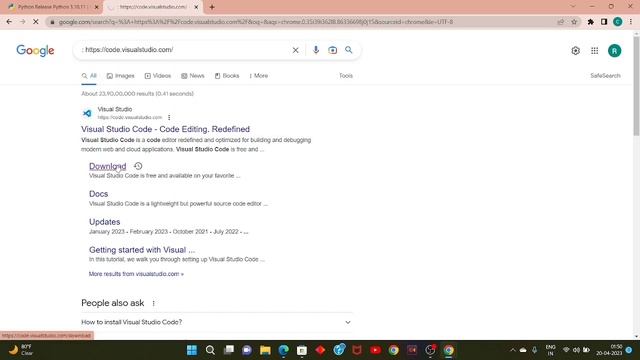
Task: Click the Google logo
Action: click(x=35, y=50)
